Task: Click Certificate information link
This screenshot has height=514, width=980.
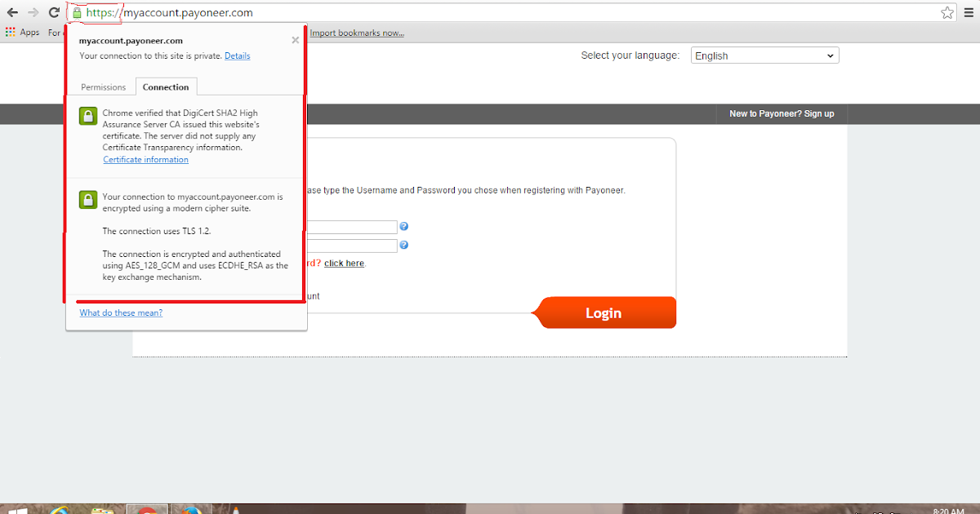Action: pos(145,159)
